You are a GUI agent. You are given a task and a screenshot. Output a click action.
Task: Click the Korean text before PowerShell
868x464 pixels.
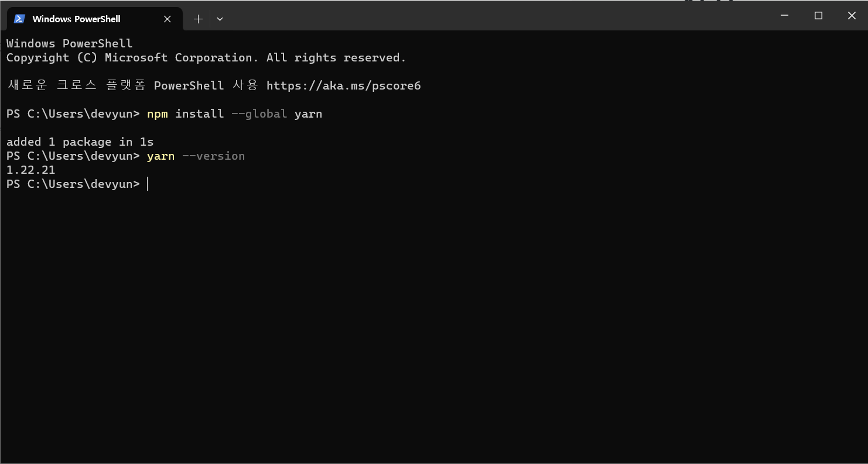[77, 86]
